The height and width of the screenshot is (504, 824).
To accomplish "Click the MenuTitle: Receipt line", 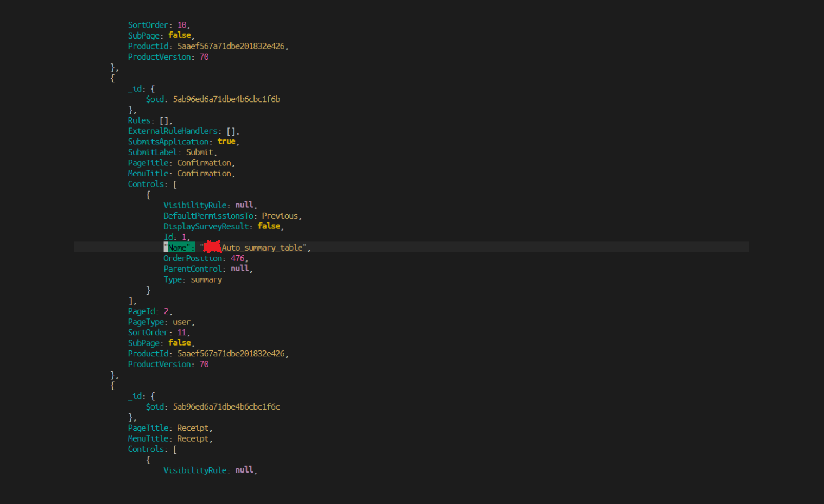I will 170,439.
